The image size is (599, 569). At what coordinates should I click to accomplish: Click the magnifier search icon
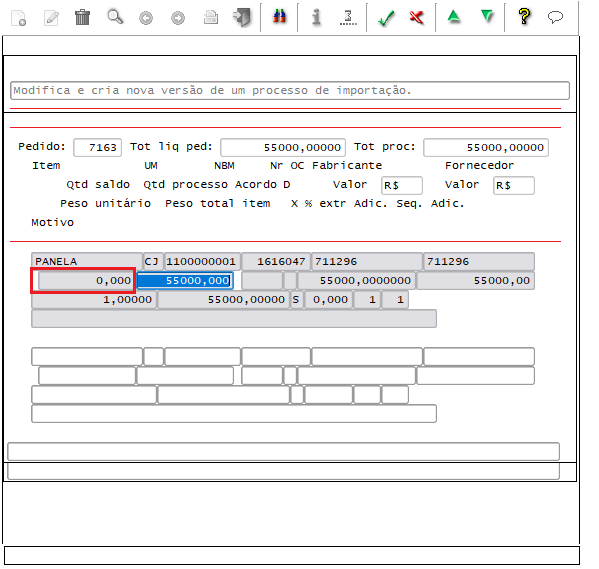115,17
